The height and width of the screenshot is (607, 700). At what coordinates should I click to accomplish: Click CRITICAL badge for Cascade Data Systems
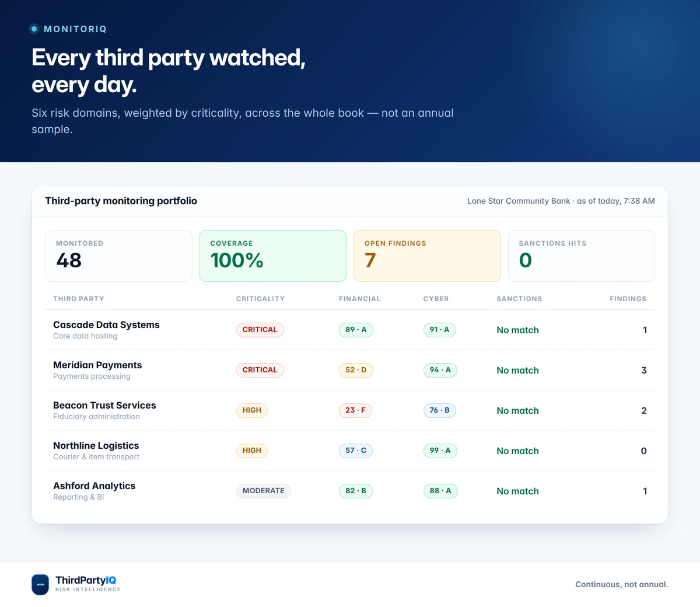coord(260,330)
